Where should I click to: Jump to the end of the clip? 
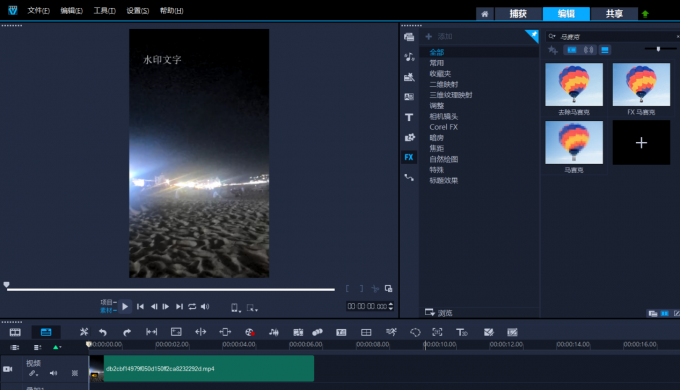point(179,307)
